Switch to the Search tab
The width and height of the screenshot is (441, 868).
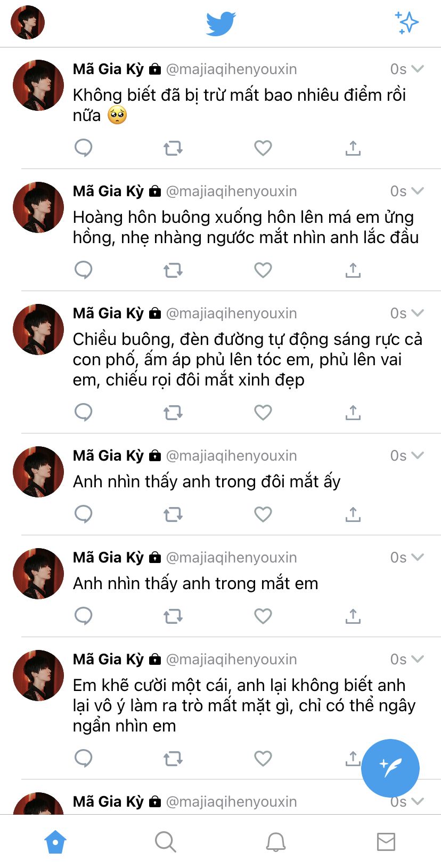pyautogui.click(x=166, y=842)
